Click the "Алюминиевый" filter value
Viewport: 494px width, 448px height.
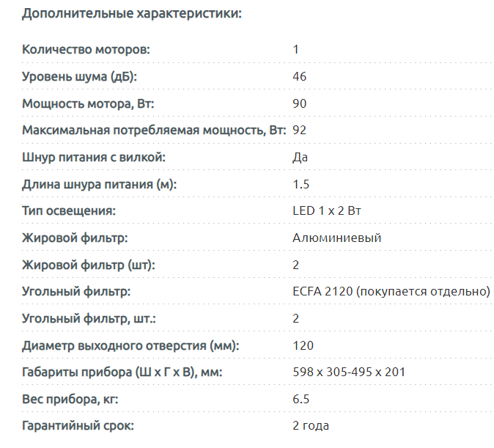336,238
